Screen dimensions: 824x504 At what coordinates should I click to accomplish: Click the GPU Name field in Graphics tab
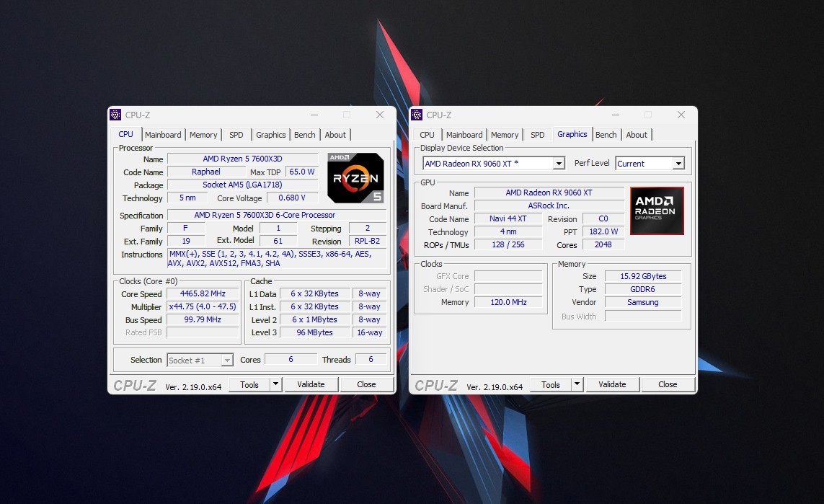coord(549,193)
